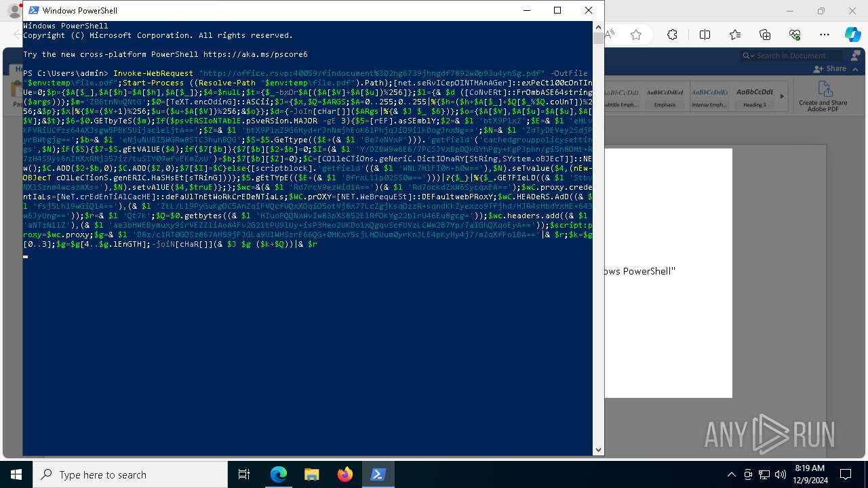Click the PowerShell vertical scrollbar thumb
Viewport: 868px width, 488px height.
tap(598, 39)
